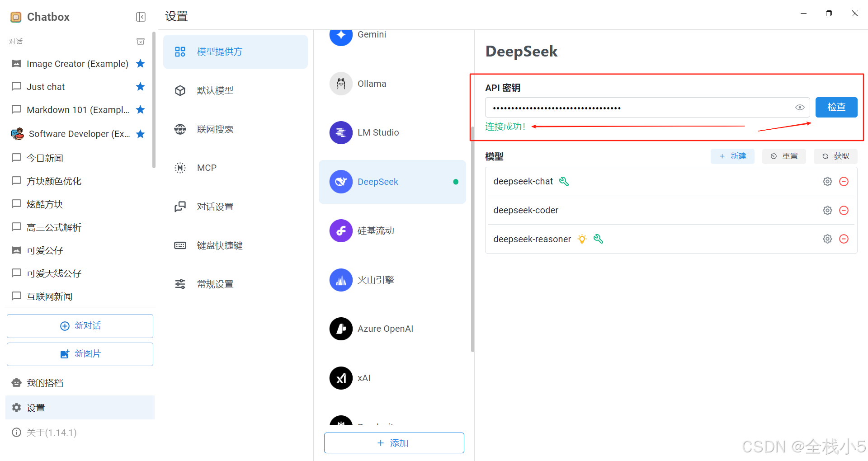Open the 互联网新闻 conversation

pos(77,296)
